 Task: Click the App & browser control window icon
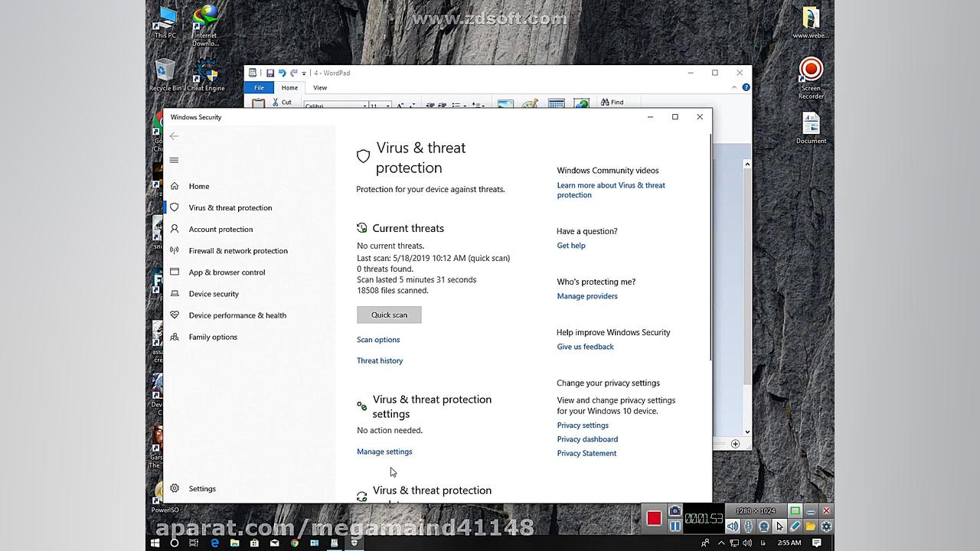175,272
